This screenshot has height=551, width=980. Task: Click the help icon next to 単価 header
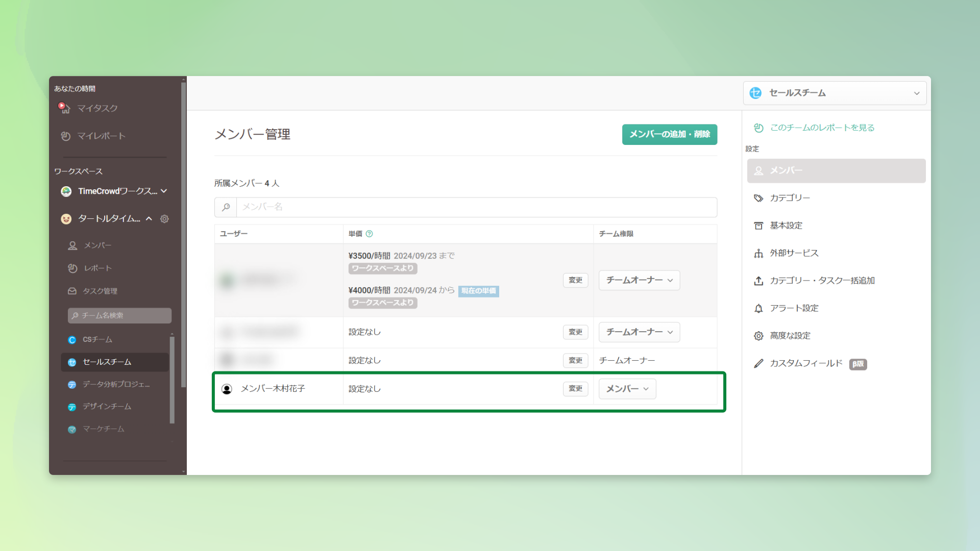point(369,234)
